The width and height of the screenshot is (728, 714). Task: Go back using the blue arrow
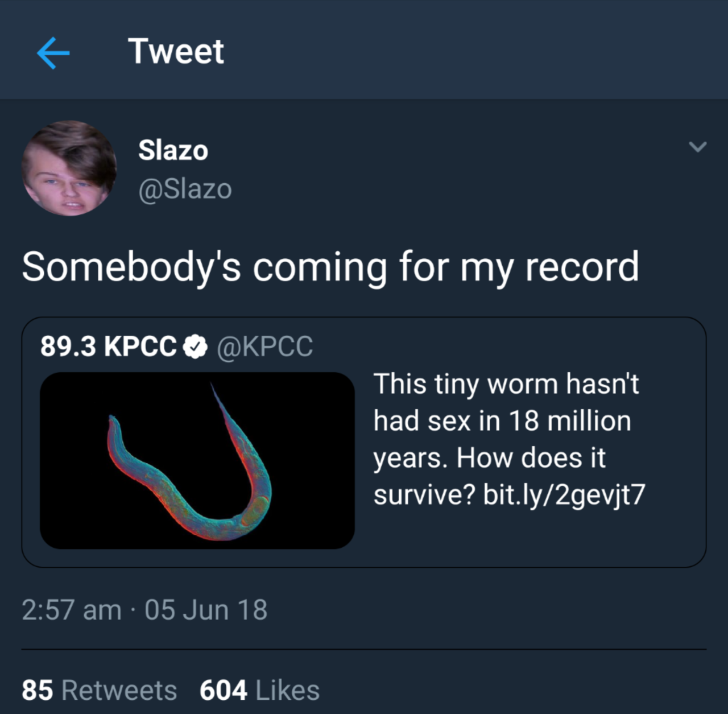click(x=53, y=53)
